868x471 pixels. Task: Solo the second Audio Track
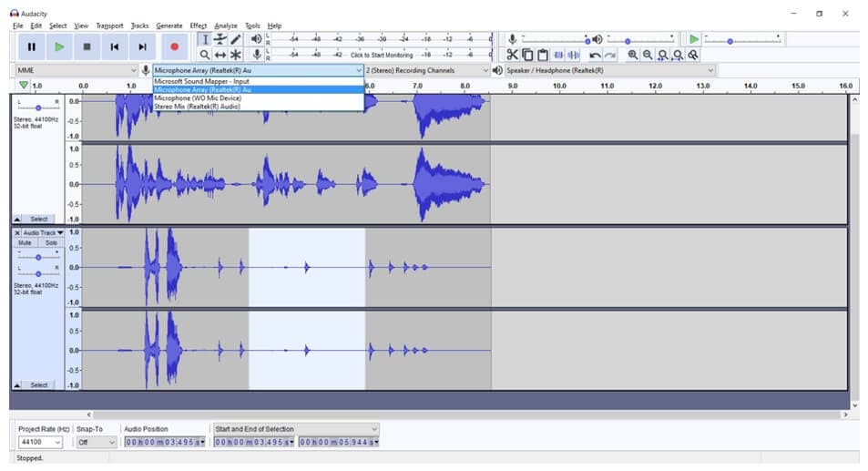[51, 243]
